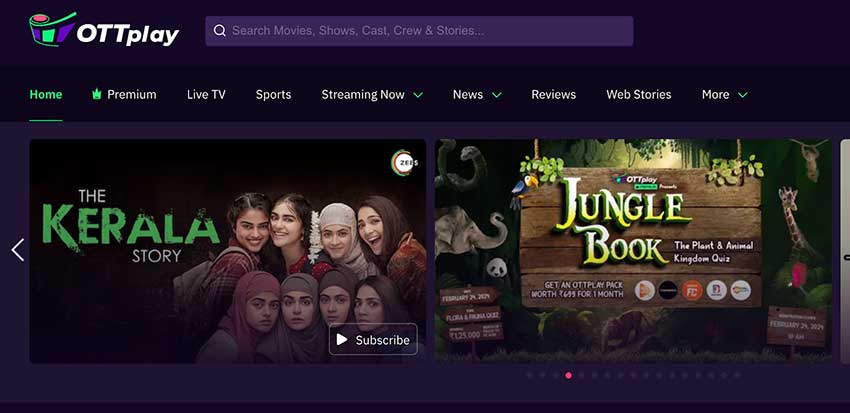Open the Jungle Book quiz banner

(x=632, y=250)
